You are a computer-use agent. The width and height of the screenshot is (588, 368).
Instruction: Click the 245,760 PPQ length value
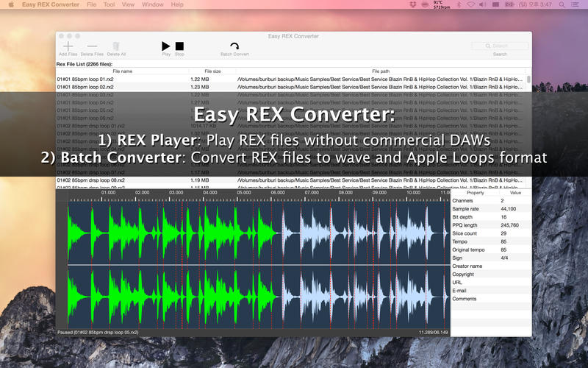pyautogui.click(x=509, y=225)
